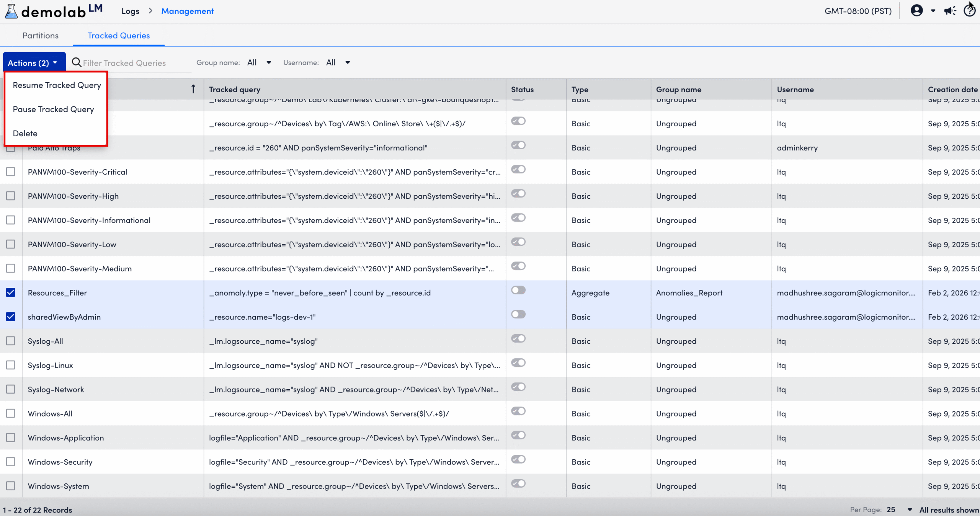Open help via the question mark icon
This screenshot has height=516, width=980.
pos(970,11)
